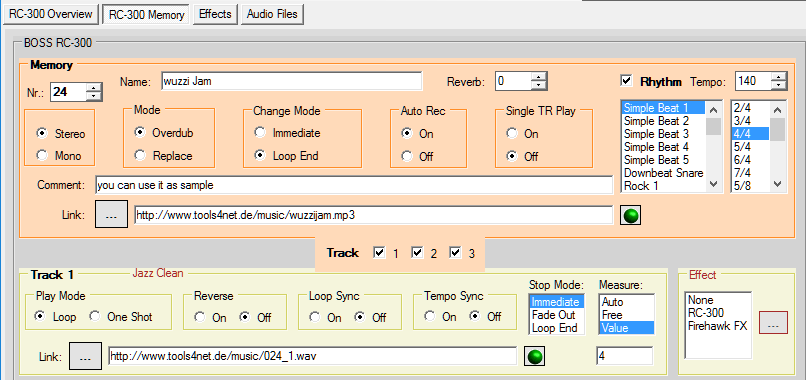Toggle Track 1 checkbox
The width and height of the screenshot is (806, 380).
[x=379, y=252]
